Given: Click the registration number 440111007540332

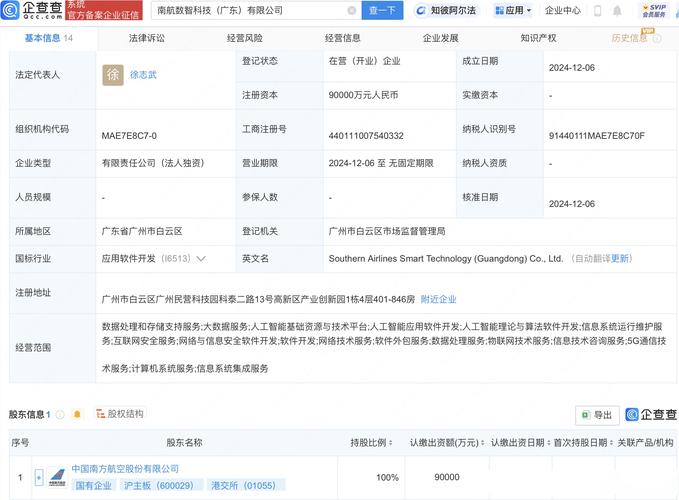Looking at the screenshot, I should click(x=366, y=136).
